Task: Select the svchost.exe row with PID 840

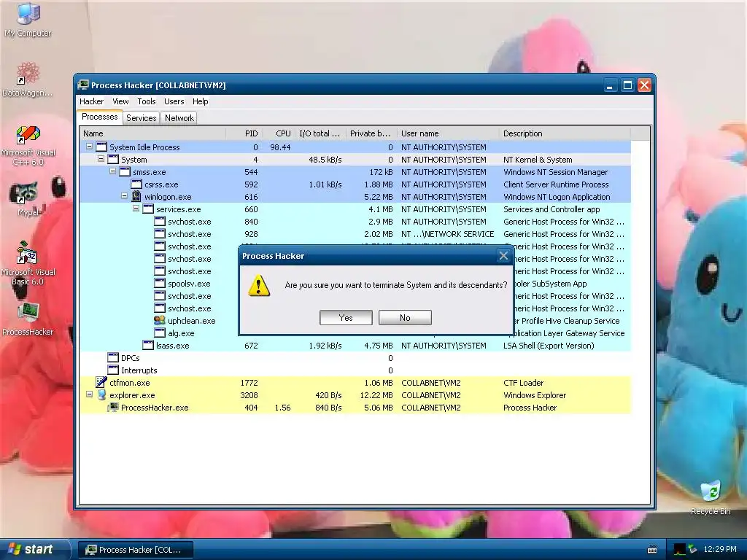Action: pyautogui.click(x=355, y=222)
